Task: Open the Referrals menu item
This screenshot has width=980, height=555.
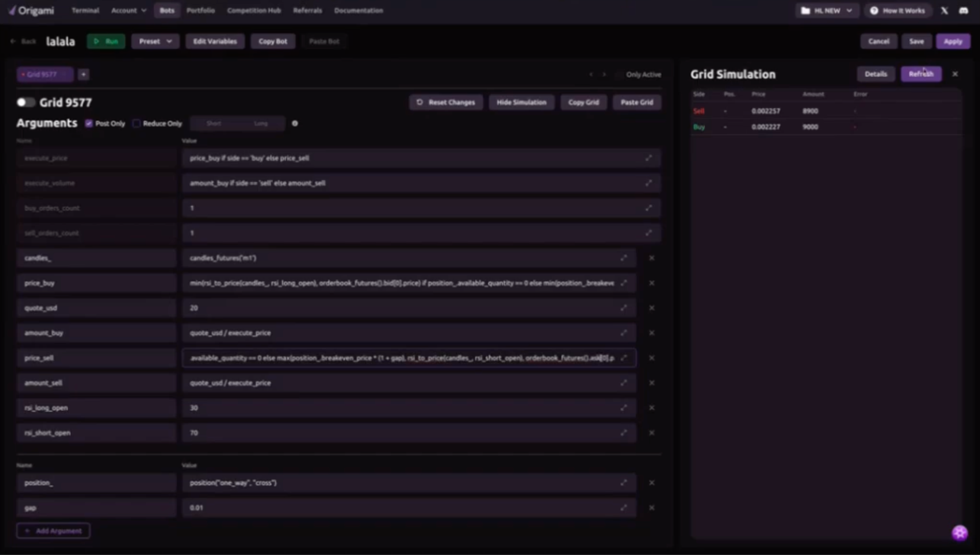Action: (x=307, y=11)
